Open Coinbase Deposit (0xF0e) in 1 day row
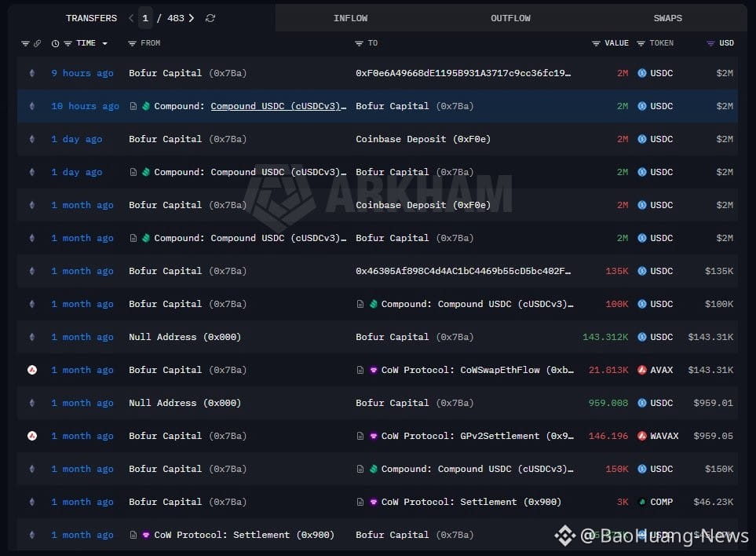Screen dimensions: 756x556 tap(423, 139)
